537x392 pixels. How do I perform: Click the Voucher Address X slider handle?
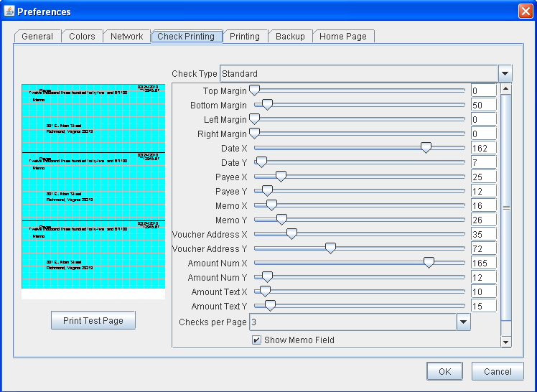[x=291, y=234]
